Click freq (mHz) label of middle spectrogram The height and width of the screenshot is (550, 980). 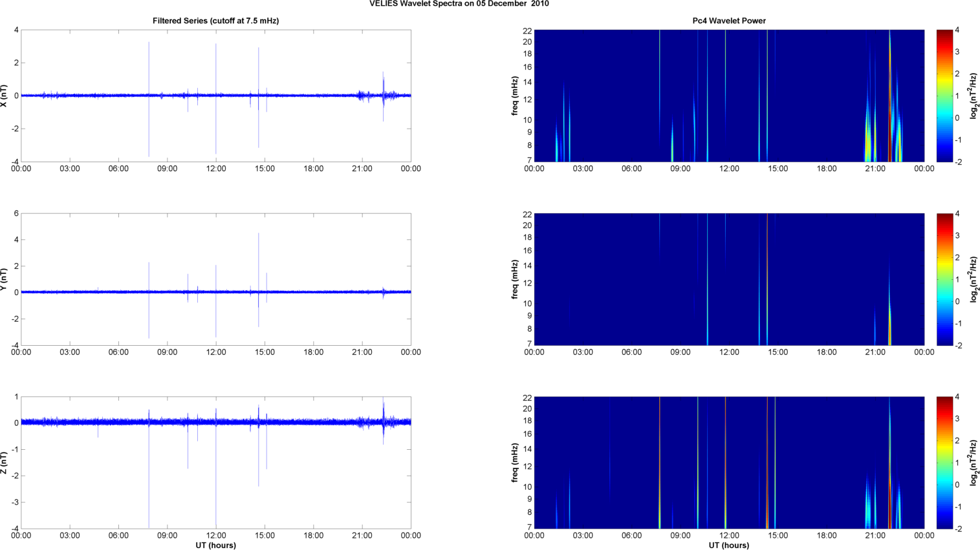point(515,279)
